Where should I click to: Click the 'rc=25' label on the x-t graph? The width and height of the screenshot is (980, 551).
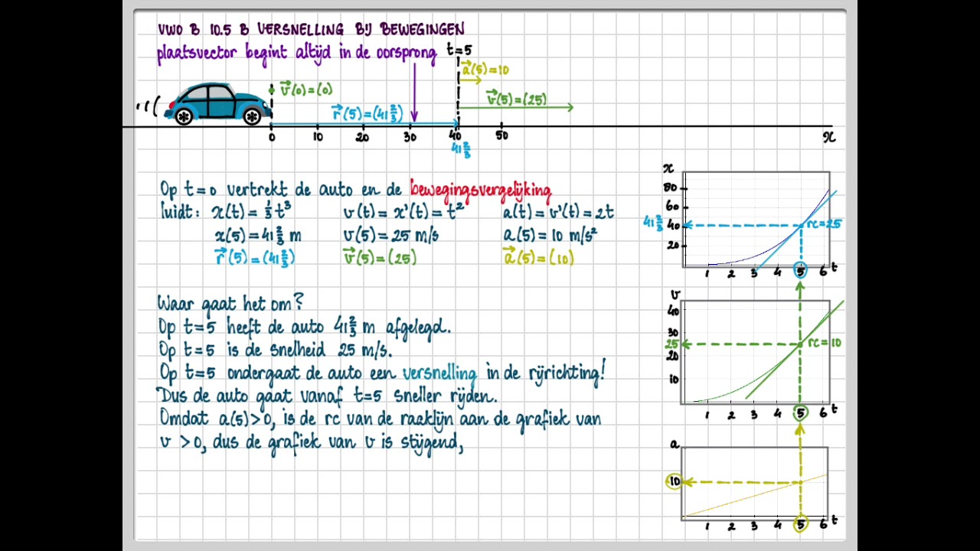tap(824, 224)
